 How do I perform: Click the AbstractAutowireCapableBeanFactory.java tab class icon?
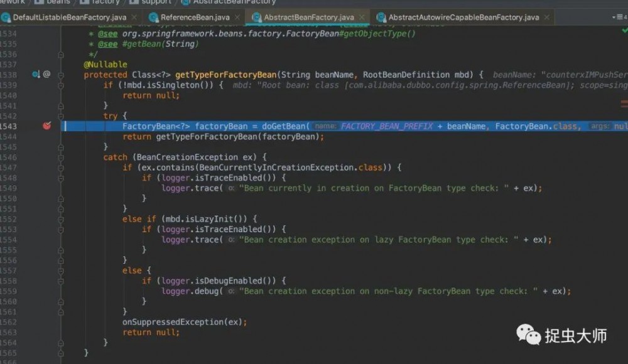[x=381, y=17]
